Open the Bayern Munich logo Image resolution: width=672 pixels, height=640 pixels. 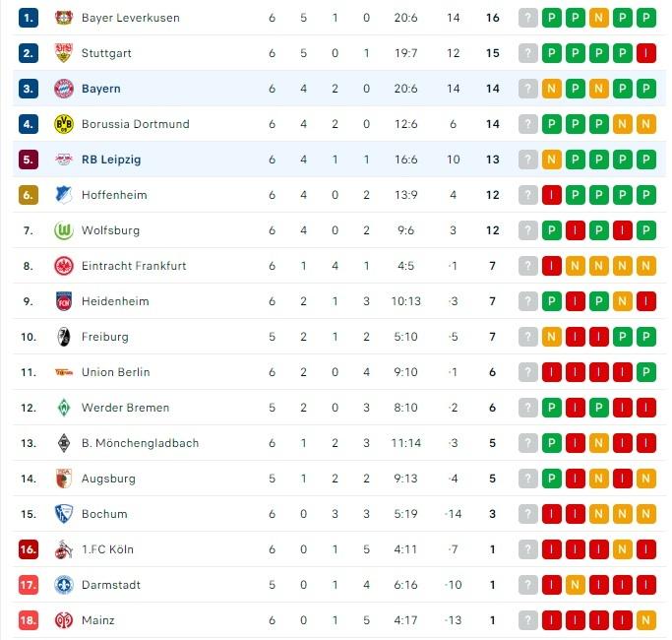(x=64, y=89)
